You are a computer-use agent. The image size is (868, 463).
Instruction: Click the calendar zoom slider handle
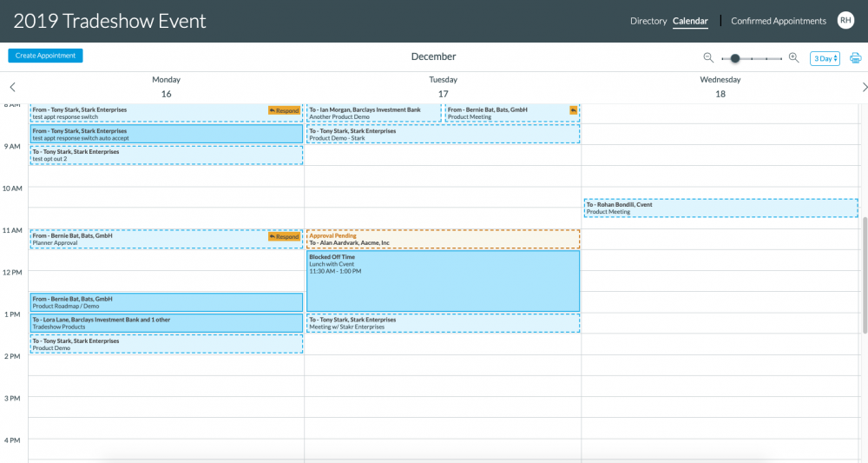[x=735, y=58]
